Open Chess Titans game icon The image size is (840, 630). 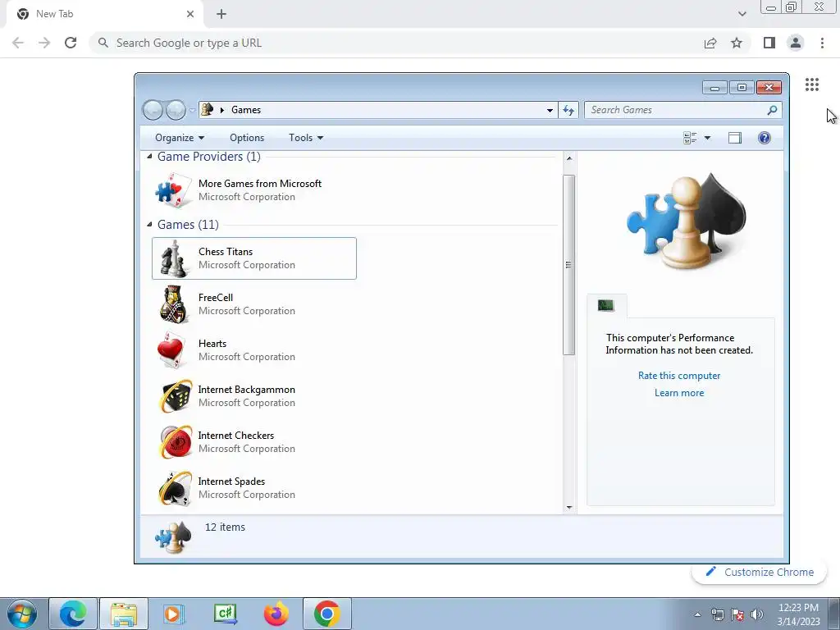click(174, 258)
